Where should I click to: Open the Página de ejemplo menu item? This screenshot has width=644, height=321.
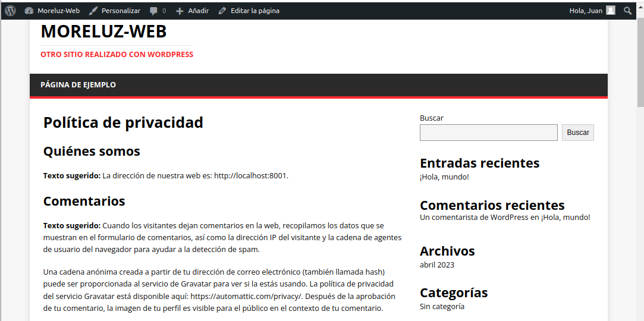click(78, 85)
